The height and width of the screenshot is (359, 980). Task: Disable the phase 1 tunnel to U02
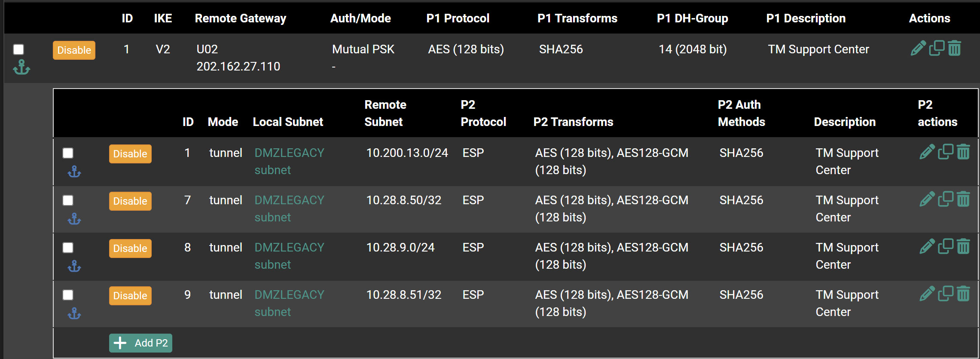pos(74,50)
